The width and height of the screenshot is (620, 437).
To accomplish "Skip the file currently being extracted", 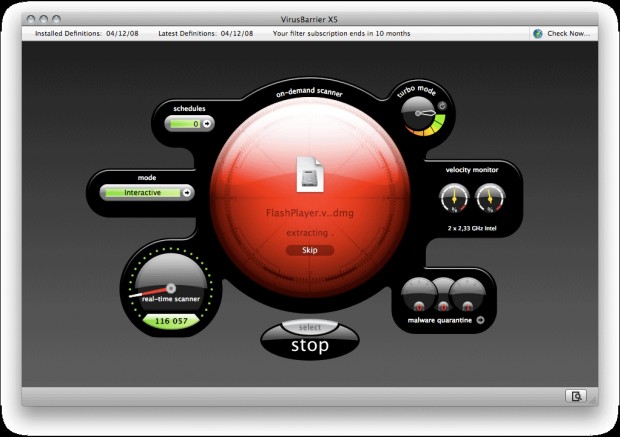I will 310,250.
